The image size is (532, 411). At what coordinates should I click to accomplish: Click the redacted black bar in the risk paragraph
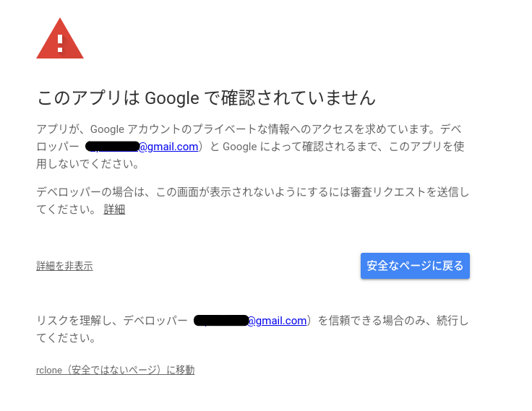221,321
